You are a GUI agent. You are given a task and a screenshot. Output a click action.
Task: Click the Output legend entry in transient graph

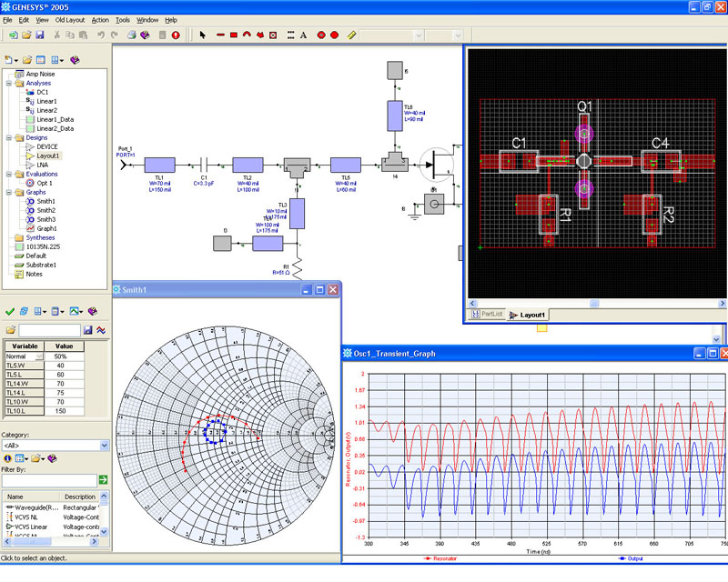click(x=631, y=558)
